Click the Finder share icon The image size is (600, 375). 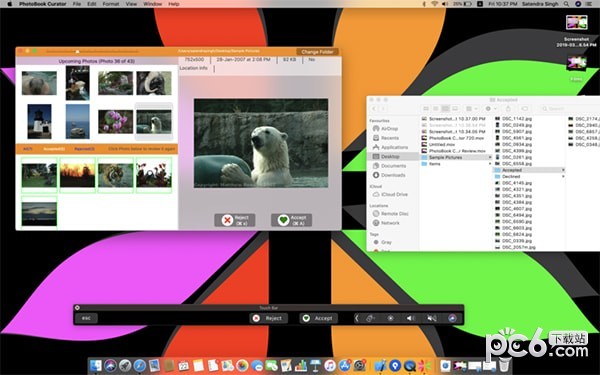(x=508, y=109)
